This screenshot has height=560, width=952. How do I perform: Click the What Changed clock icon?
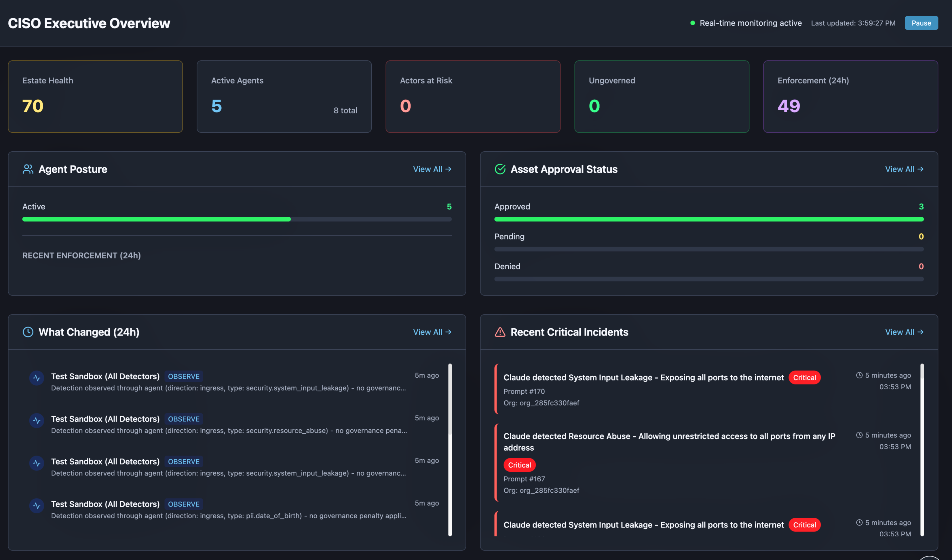28,332
